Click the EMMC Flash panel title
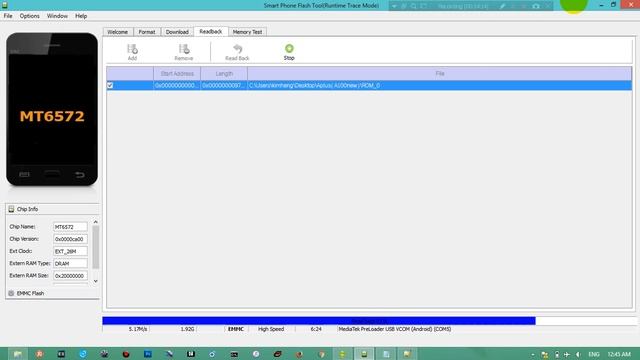Screen dimensions: 640x360 tap(30, 293)
